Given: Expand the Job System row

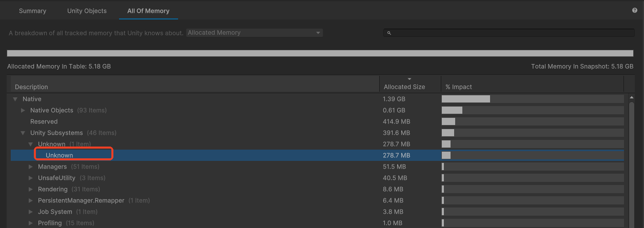Looking at the screenshot, I should 31,212.
